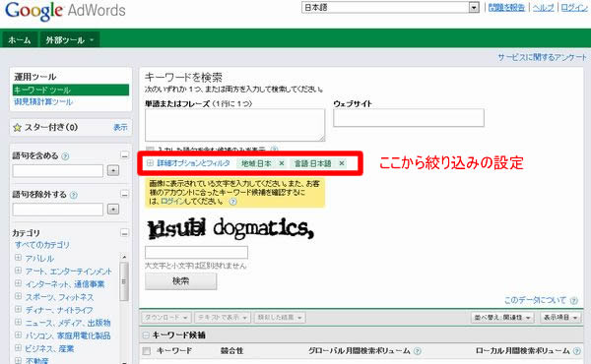Expand the ビジネス、産業 category

18,348
